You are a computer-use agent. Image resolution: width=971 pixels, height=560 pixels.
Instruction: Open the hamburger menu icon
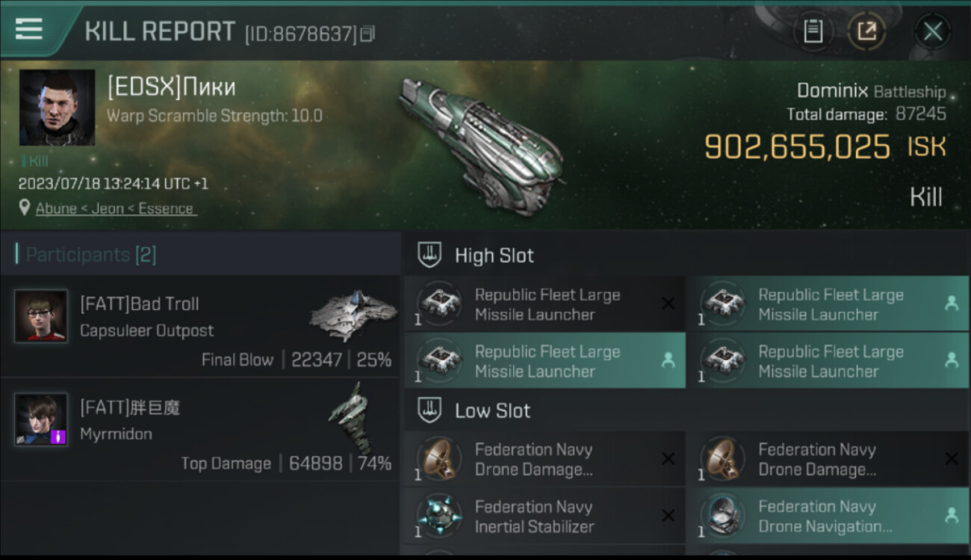29,29
